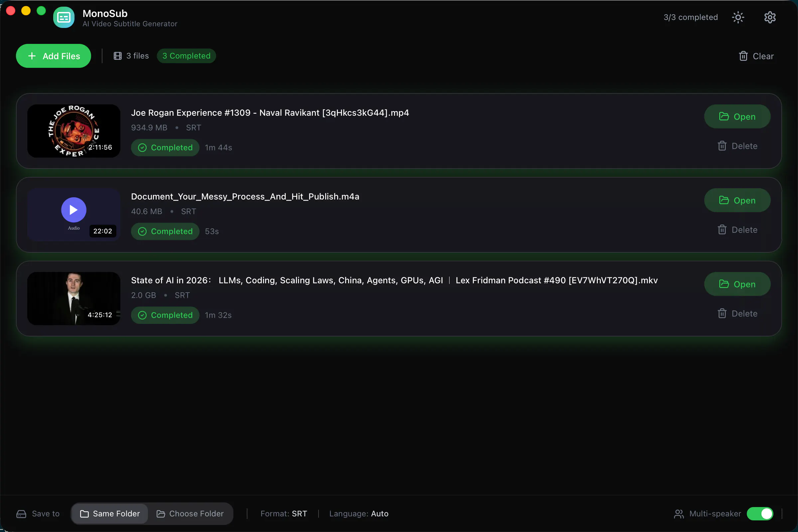Delete the Joe Rogan Experience file
This screenshot has width=798, height=532.
tap(737, 146)
